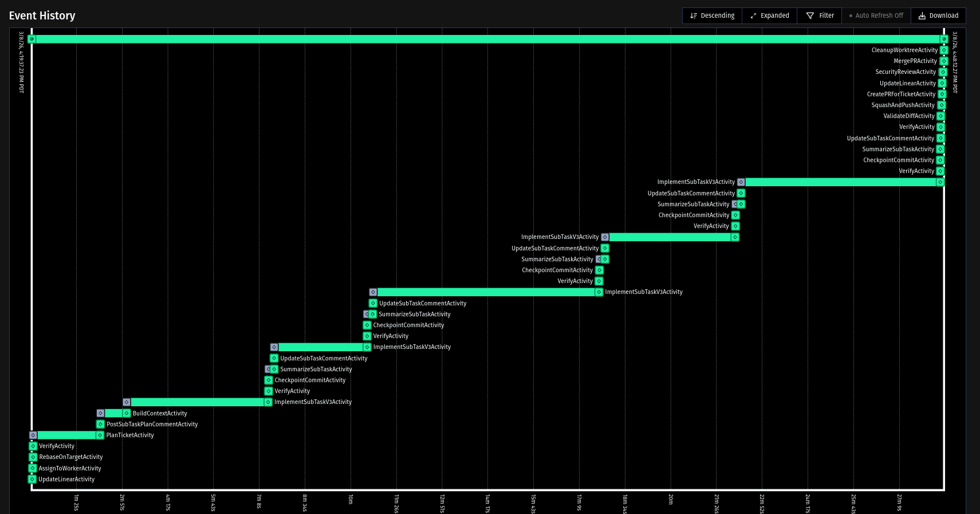
Task: Open the CreatePRForTicketActivity event icon
Action: click(x=942, y=95)
